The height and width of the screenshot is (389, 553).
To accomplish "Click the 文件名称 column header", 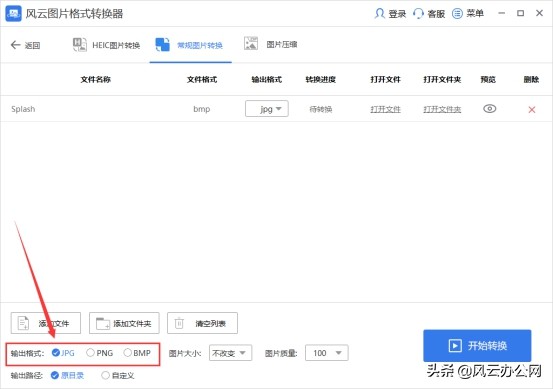I will (x=96, y=79).
